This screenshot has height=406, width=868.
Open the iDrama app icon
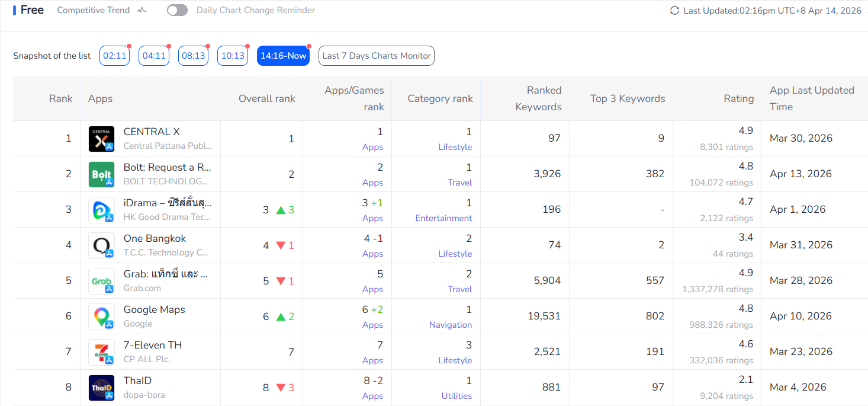(101, 209)
